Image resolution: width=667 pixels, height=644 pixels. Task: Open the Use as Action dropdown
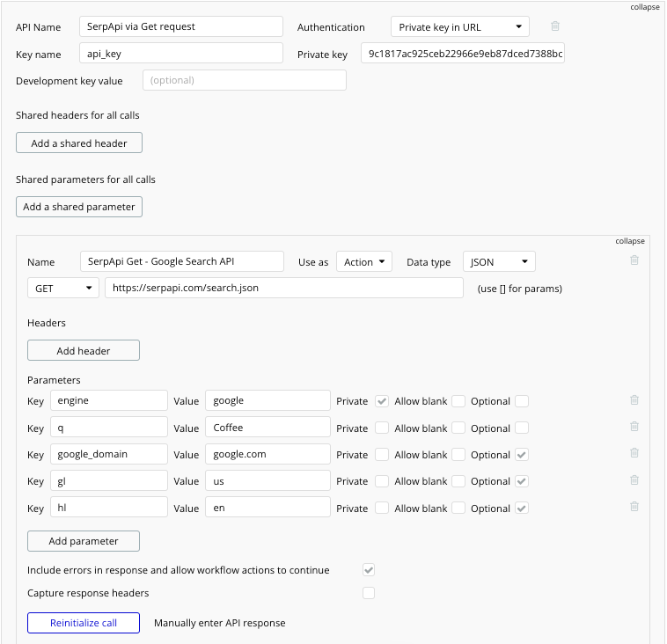click(x=364, y=262)
